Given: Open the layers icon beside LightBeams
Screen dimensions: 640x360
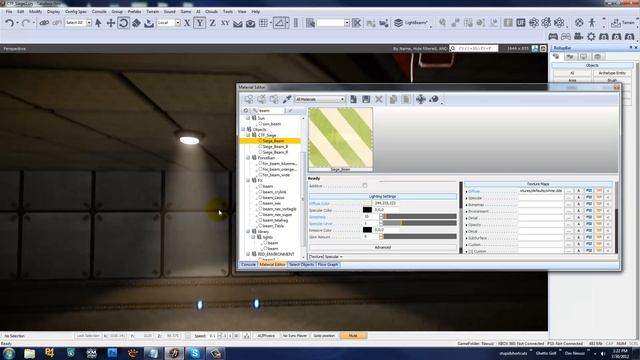Looking at the screenshot, I should (398, 23).
